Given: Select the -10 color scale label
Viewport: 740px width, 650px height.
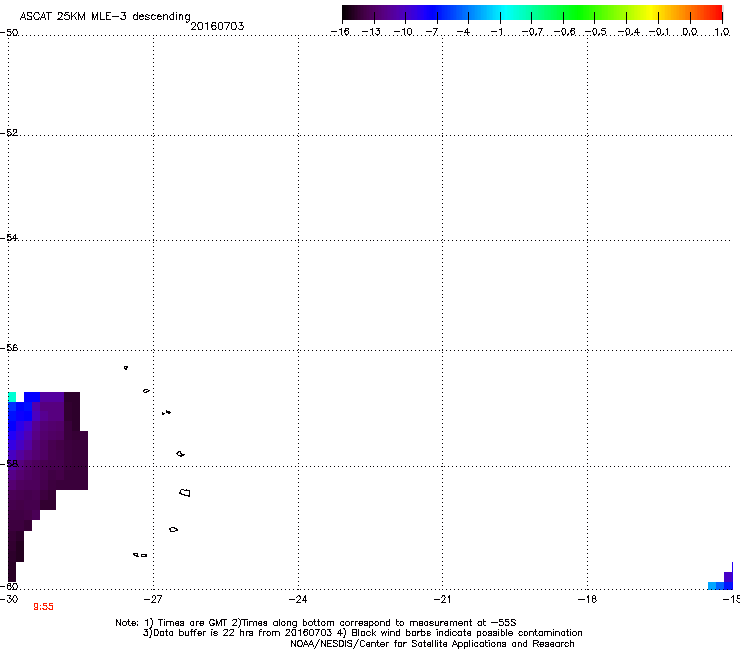Looking at the screenshot, I should tap(403, 32).
